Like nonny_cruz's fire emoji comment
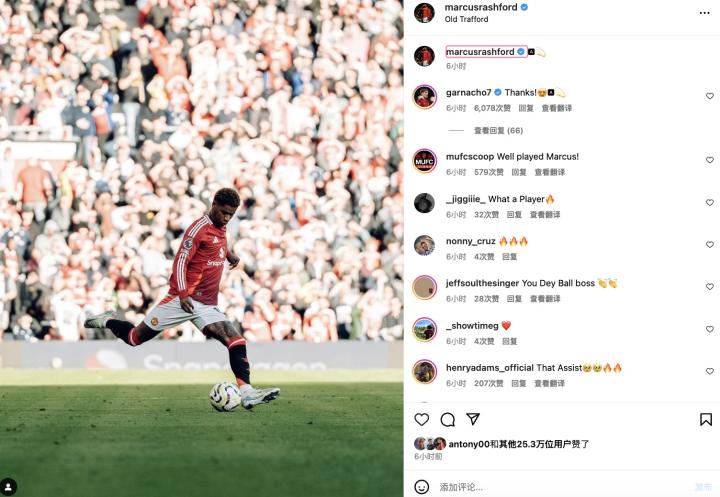This screenshot has width=720, height=497. (709, 244)
